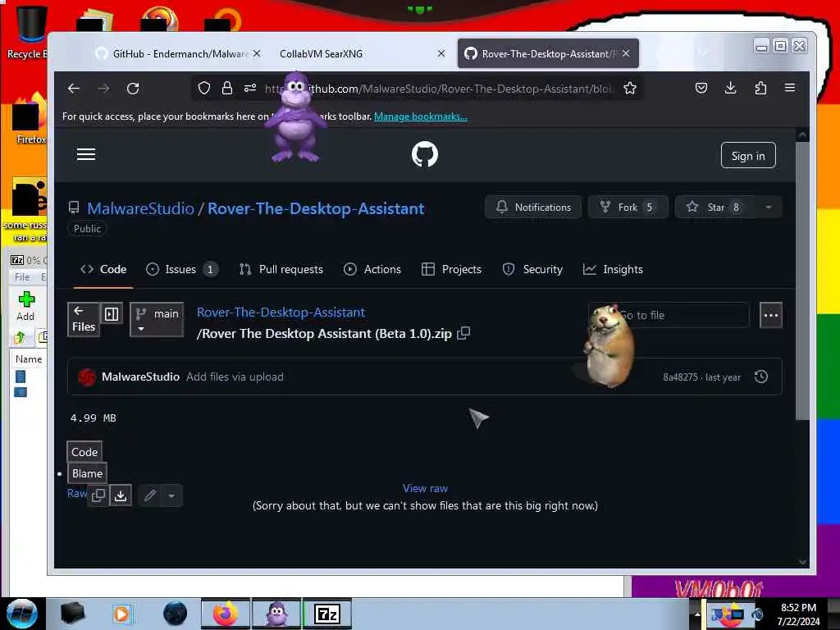Click the edit pencil icon
Image resolution: width=840 pixels, height=630 pixels.
pos(150,495)
